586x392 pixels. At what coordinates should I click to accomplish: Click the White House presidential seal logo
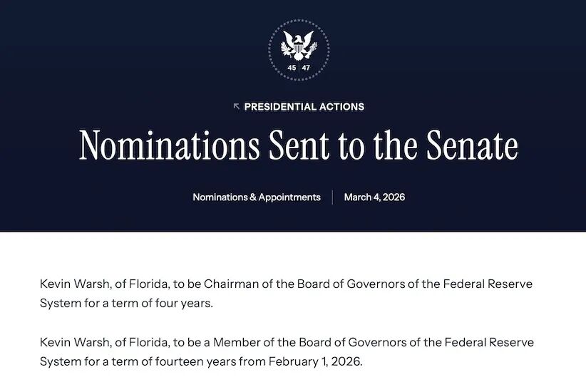[299, 50]
